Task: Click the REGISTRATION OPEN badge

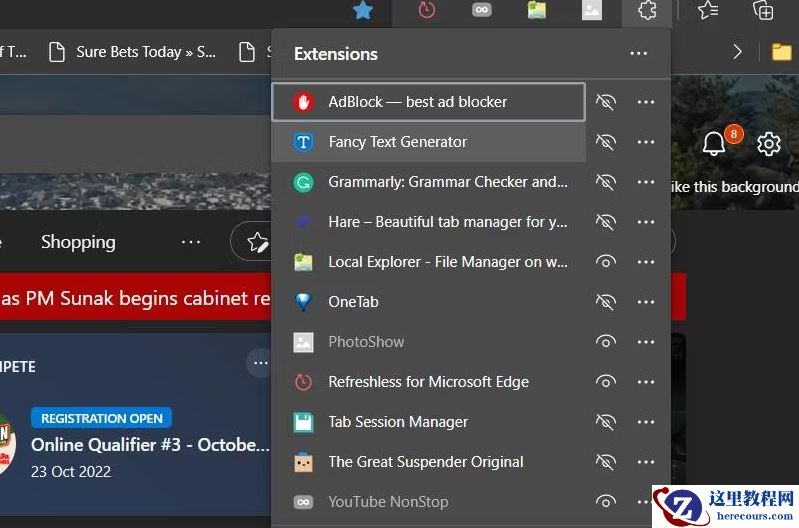Action: [x=101, y=418]
